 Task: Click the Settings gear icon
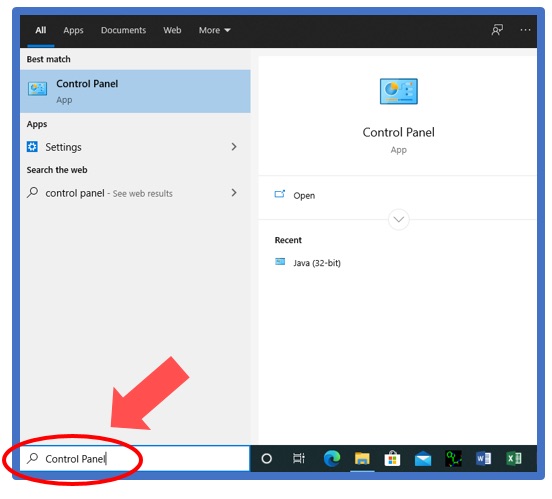(32, 146)
